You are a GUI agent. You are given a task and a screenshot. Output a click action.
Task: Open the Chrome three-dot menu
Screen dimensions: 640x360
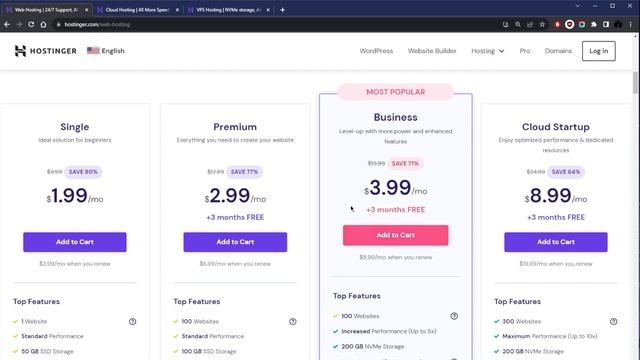pyautogui.click(x=631, y=24)
